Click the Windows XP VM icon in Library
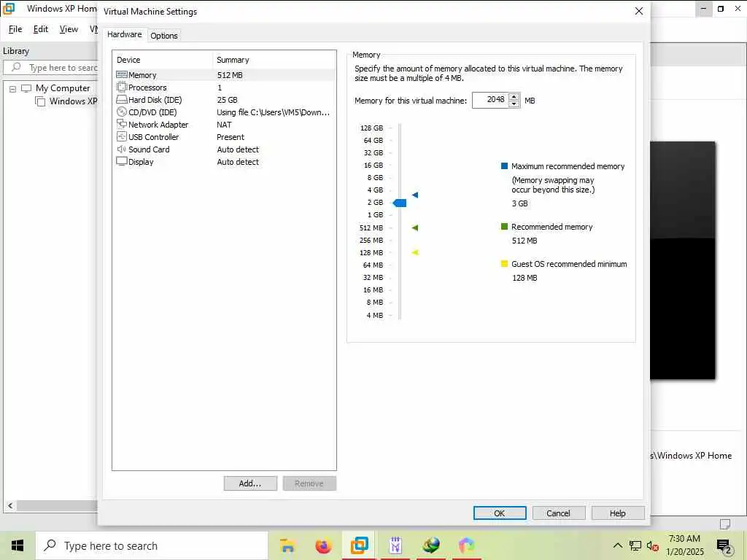Image resolution: width=747 pixels, height=560 pixels. click(41, 101)
